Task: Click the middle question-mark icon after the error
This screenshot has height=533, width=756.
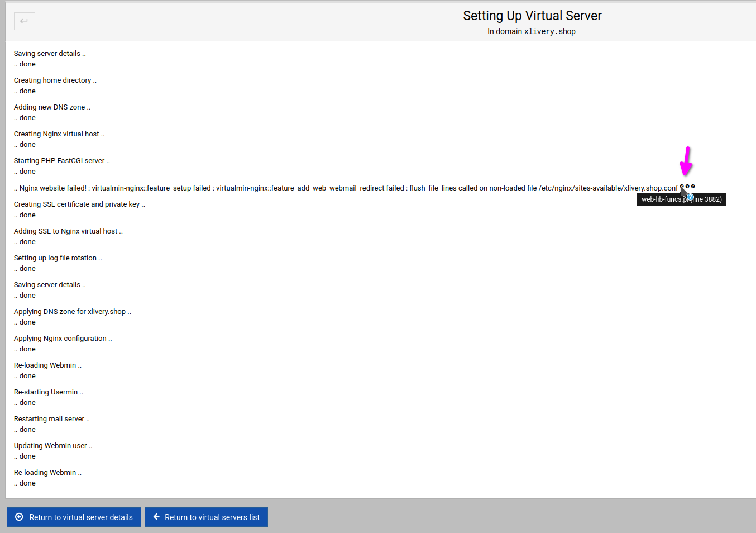Action: coord(687,187)
